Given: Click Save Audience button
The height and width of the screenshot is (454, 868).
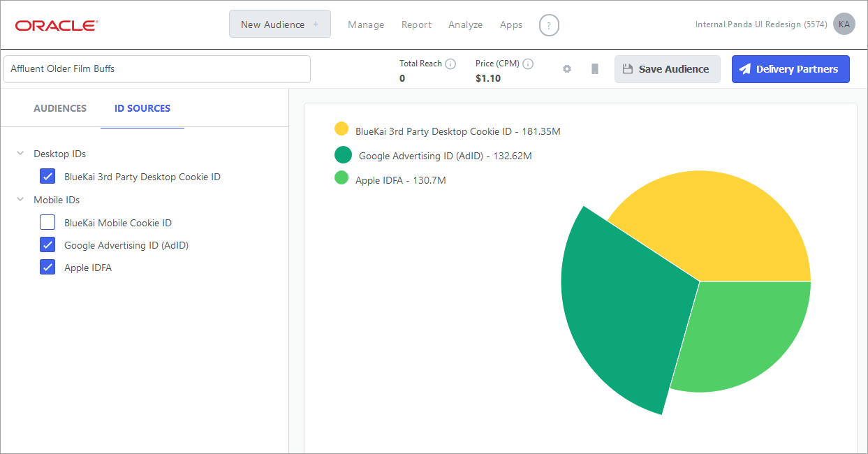Looking at the screenshot, I should 668,69.
